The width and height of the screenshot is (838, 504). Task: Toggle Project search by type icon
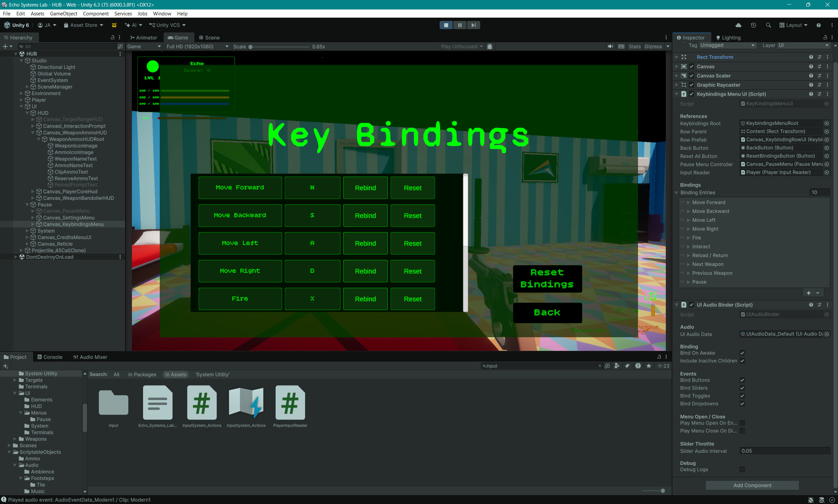pos(617,366)
